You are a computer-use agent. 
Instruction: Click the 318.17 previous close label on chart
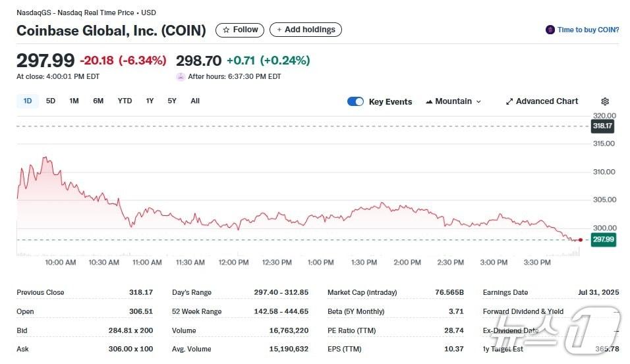603,126
